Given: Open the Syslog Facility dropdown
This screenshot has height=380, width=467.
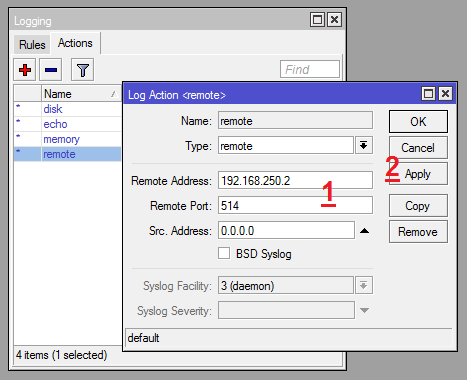Looking at the screenshot, I should 364,285.
